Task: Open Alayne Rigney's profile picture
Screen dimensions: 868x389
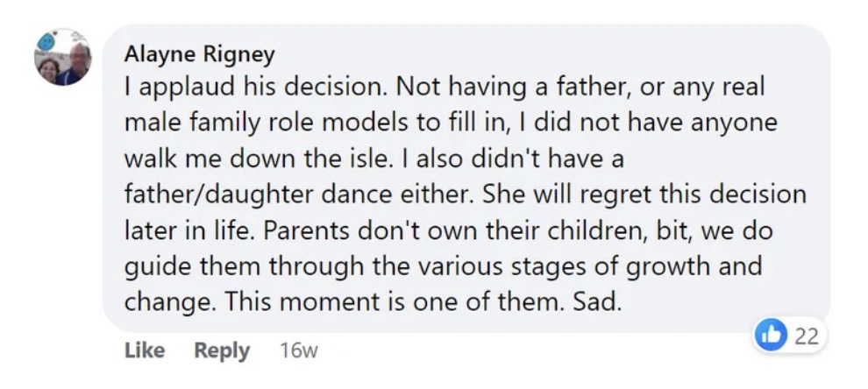Action: point(62,58)
